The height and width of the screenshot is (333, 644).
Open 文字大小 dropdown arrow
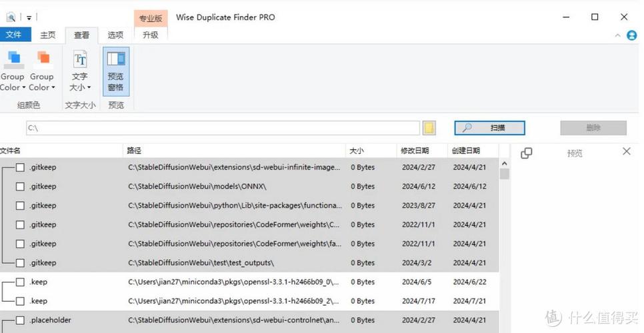[x=89, y=87]
